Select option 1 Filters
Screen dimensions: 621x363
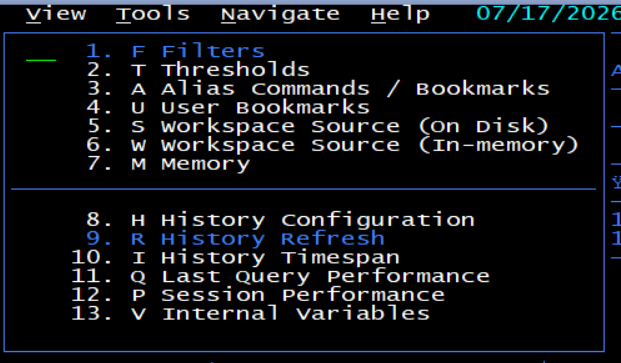point(175,51)
